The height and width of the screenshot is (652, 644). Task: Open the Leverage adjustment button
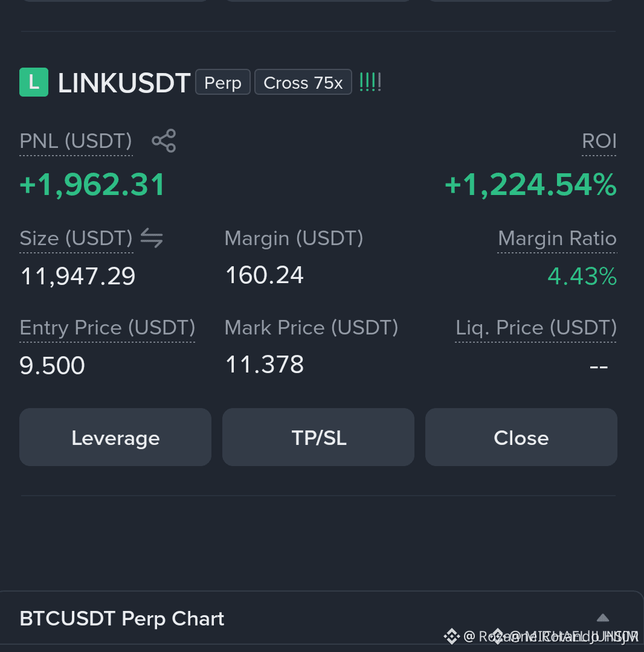tap(115, 437)
